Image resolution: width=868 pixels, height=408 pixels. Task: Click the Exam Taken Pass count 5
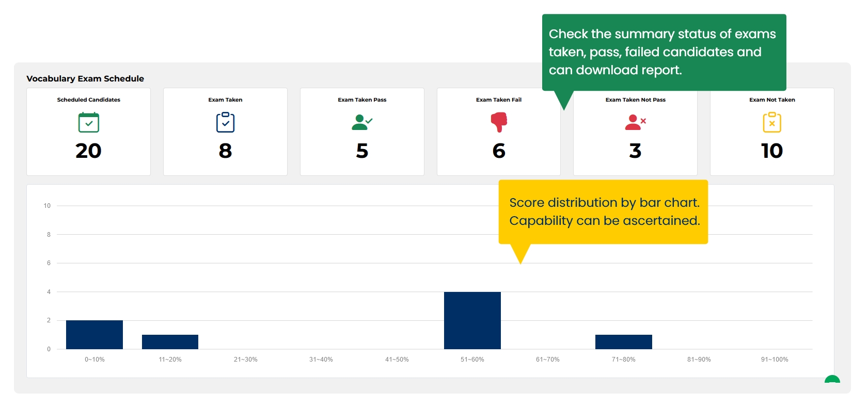(362, 151)
